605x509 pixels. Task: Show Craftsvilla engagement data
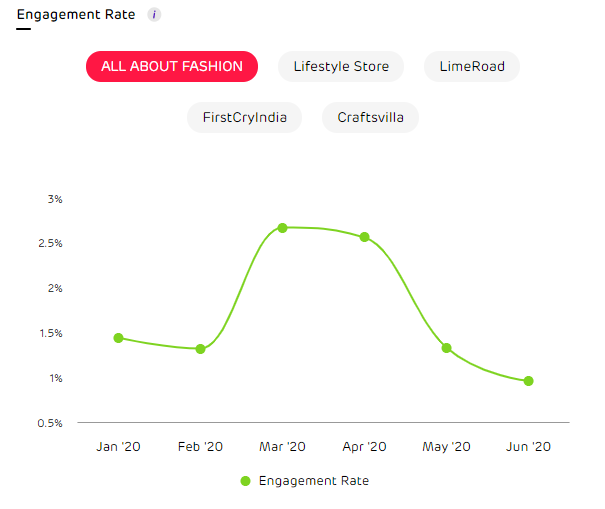(370, 117)
